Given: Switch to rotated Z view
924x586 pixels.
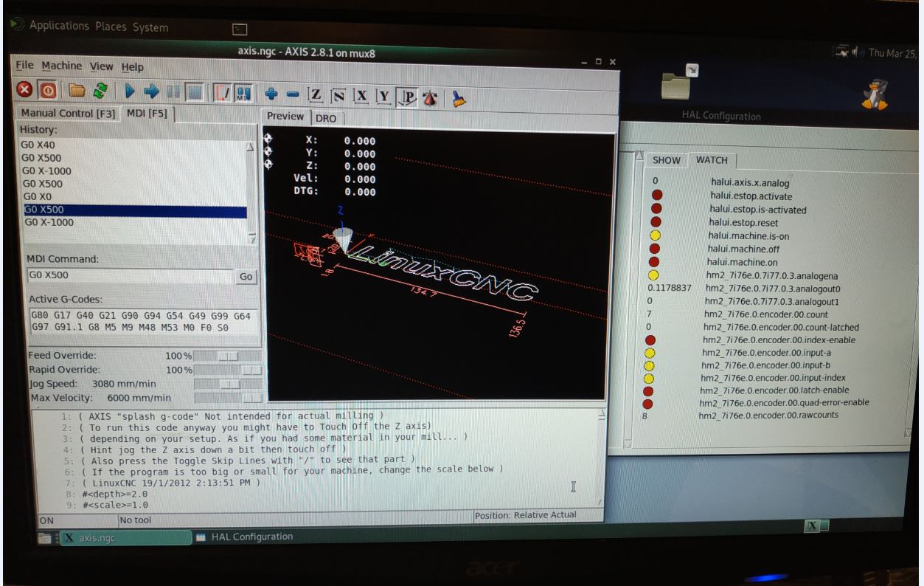Looking at the screenshot, I should 338,97.
